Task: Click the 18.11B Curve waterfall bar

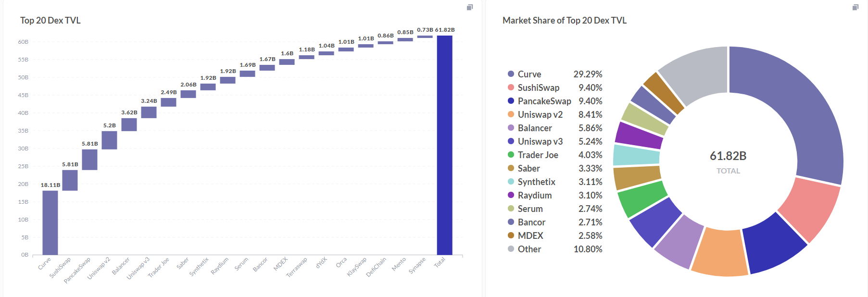Action: (50, 223)
